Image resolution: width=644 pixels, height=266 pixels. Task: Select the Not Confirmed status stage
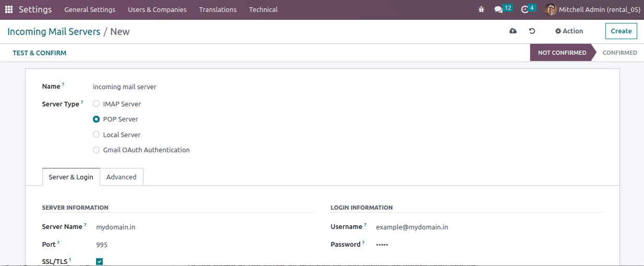point(562,53)
